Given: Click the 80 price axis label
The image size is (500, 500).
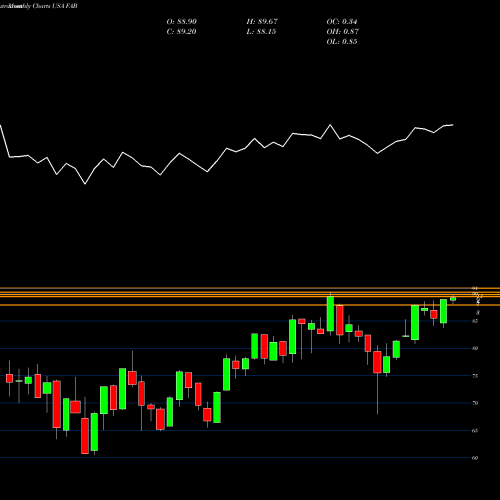Looking at the screenshot, I should click(475, 348).
